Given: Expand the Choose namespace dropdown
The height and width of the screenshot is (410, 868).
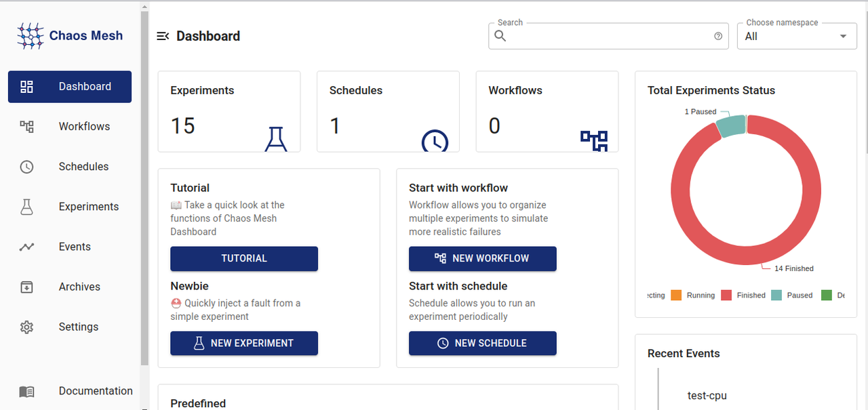Looking at the screenshot, I should point(797,37).
